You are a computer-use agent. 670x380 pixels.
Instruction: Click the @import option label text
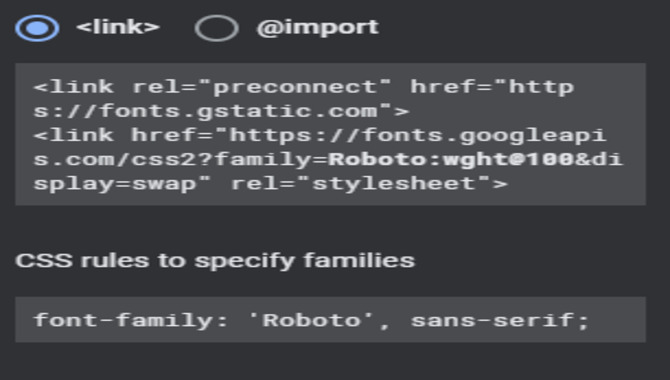click(317, 27)
